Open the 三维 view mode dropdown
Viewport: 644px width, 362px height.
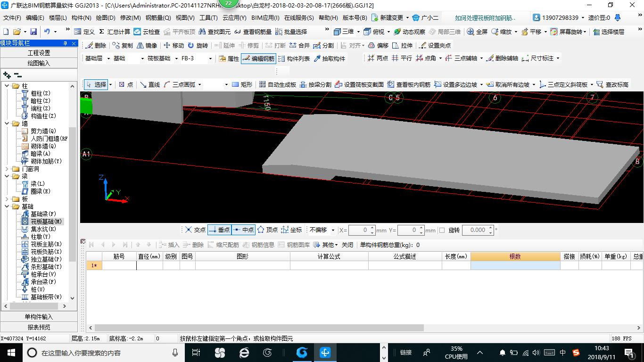pyautogui.click(x=358, y=32)
